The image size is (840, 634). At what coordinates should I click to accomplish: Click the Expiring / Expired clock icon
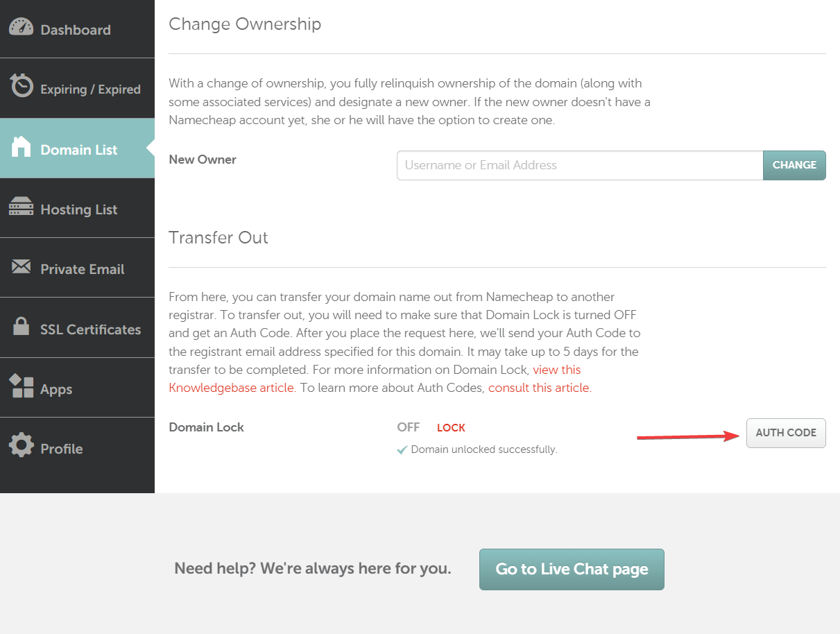click(22, 87)
